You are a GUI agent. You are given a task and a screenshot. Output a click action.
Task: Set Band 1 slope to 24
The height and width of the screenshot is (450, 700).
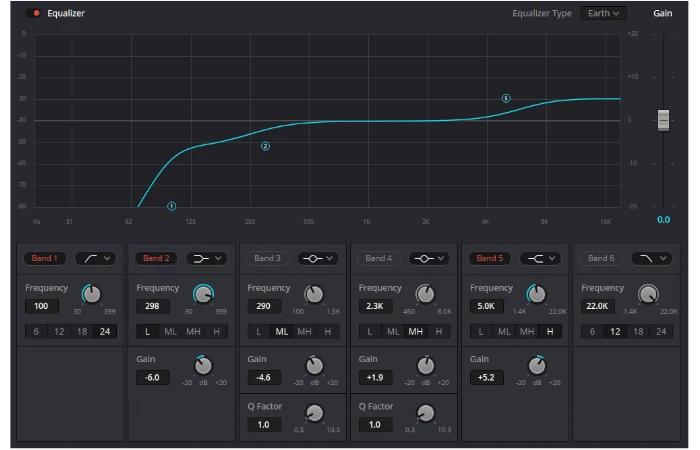(x=105, y=332)
